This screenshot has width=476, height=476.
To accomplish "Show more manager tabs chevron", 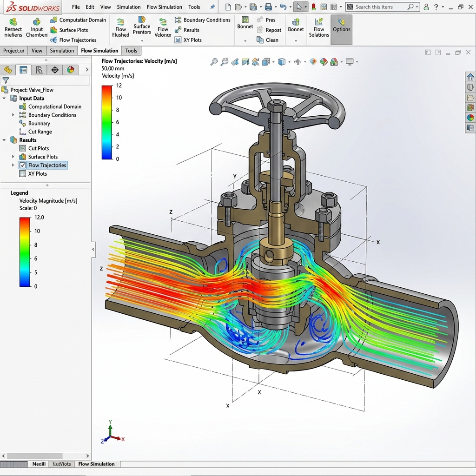I will (x=87, y=70).
